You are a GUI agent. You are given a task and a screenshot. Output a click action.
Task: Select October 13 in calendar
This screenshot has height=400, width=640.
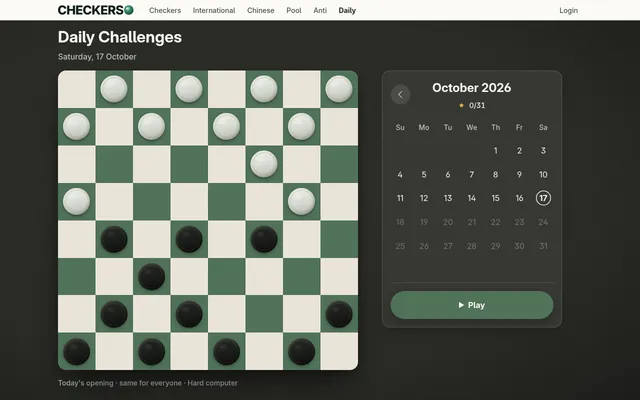[x=448, y=198]
